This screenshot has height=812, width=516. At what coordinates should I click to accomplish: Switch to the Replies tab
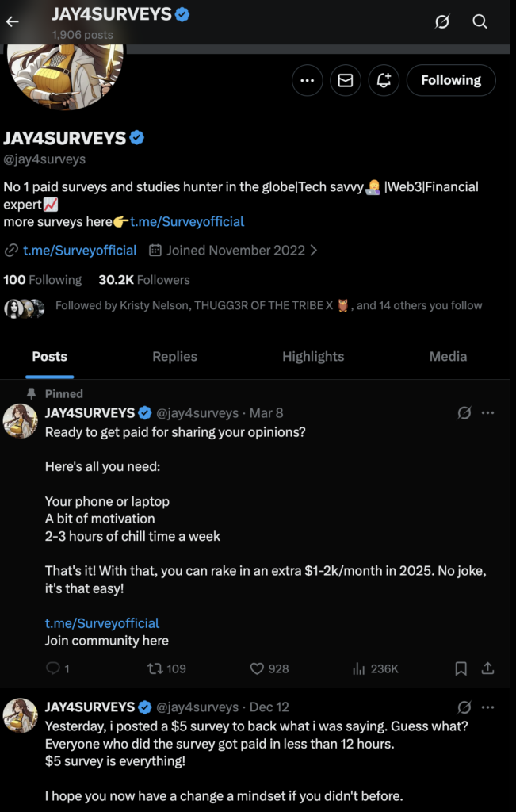[174, 357]
